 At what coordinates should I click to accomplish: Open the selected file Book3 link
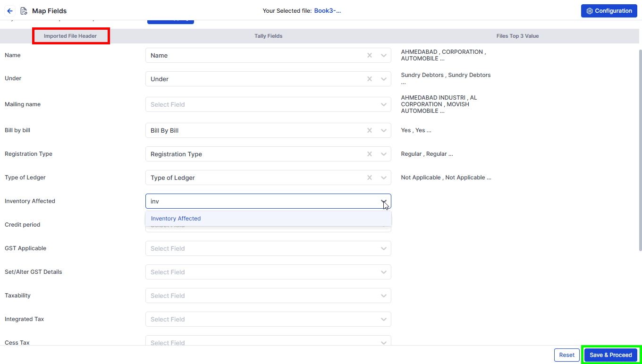tap(328, 11)
